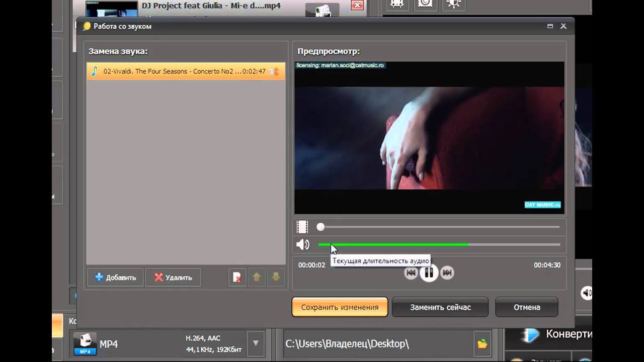Click the MP4 format camera icon

tap(85, 344)
